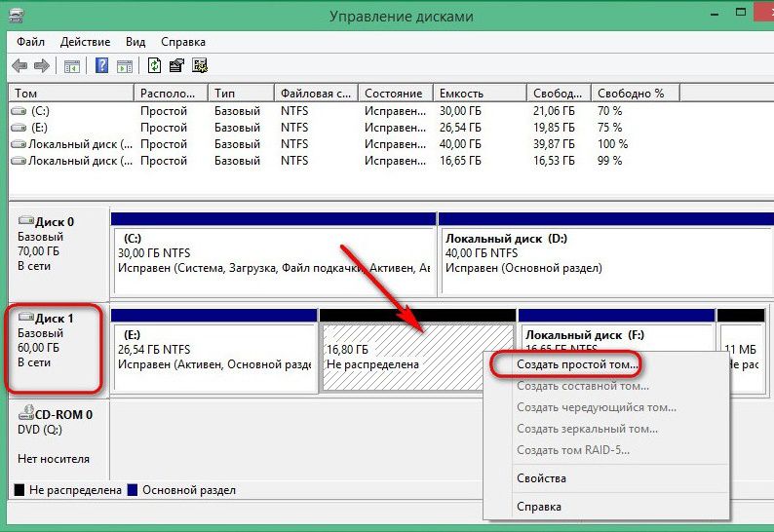Image resolution: width=774 pixels, height=532 pixels.
Task: Open the Вид menu
Action: tap(135, 42)
